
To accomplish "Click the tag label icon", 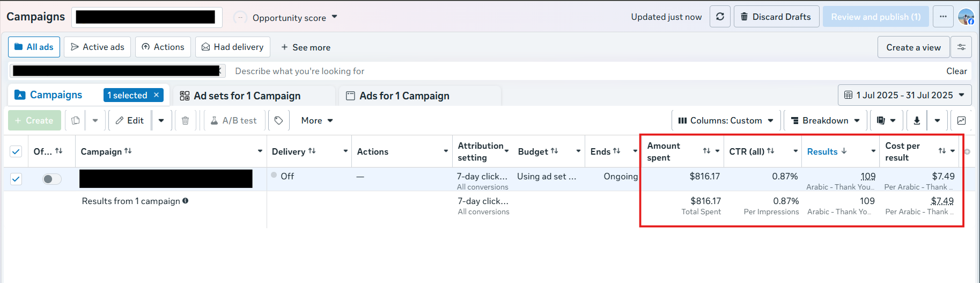I will pyautogui.click(x=279, y=120).
